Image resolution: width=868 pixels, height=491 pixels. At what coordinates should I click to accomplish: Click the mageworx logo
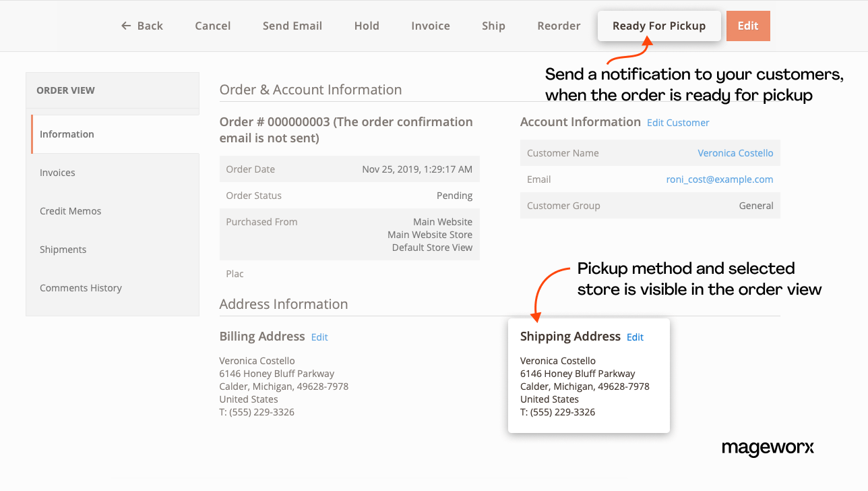point(768,448)
